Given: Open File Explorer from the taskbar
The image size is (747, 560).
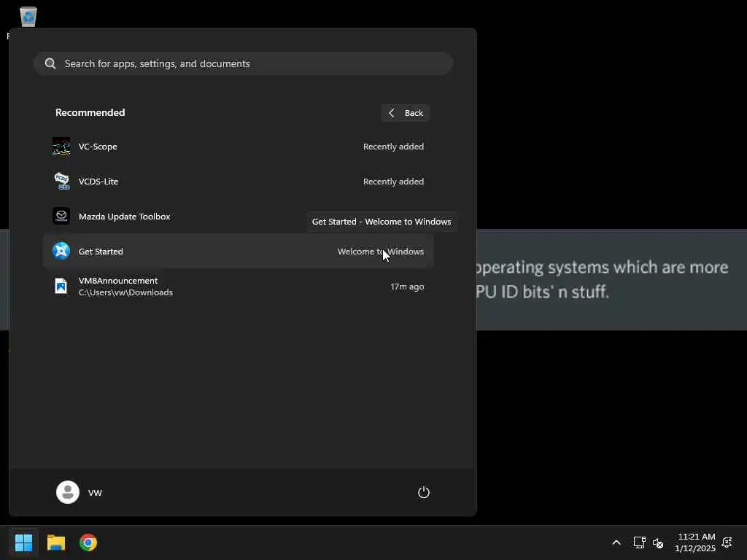Looking at the screenshot, I should tap(56, 542).
